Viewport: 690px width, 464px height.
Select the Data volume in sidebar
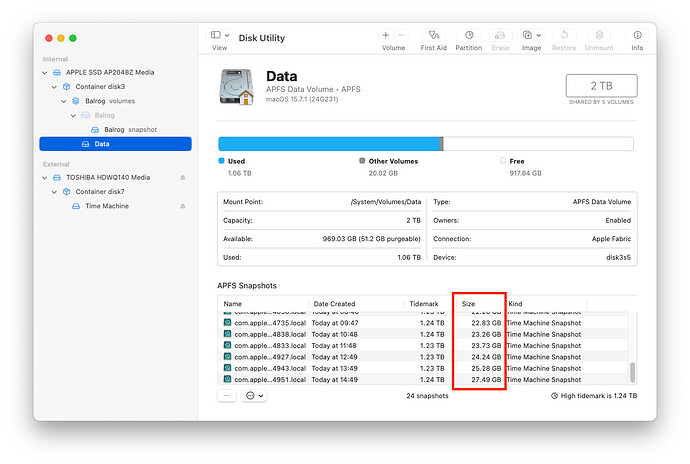click(102, 144)
